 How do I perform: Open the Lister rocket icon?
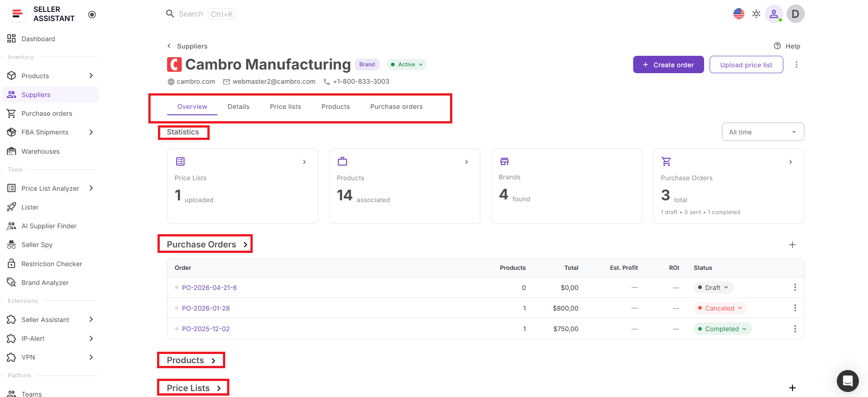pyautogui.click(x=11, y=207)
